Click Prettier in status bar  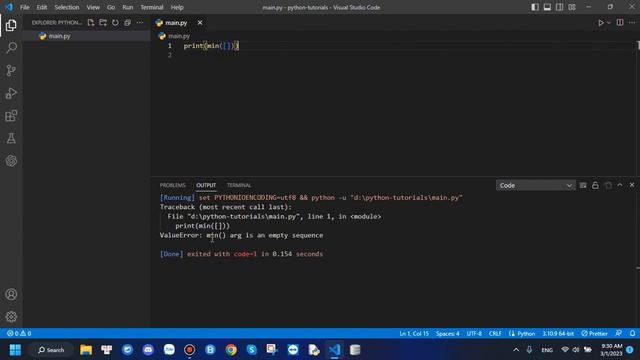coord(594,333)
